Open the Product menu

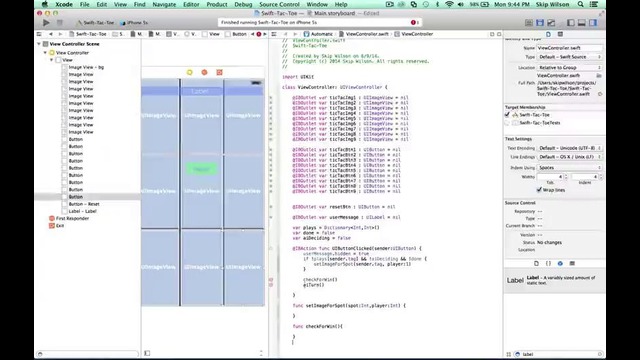point(217,4)
